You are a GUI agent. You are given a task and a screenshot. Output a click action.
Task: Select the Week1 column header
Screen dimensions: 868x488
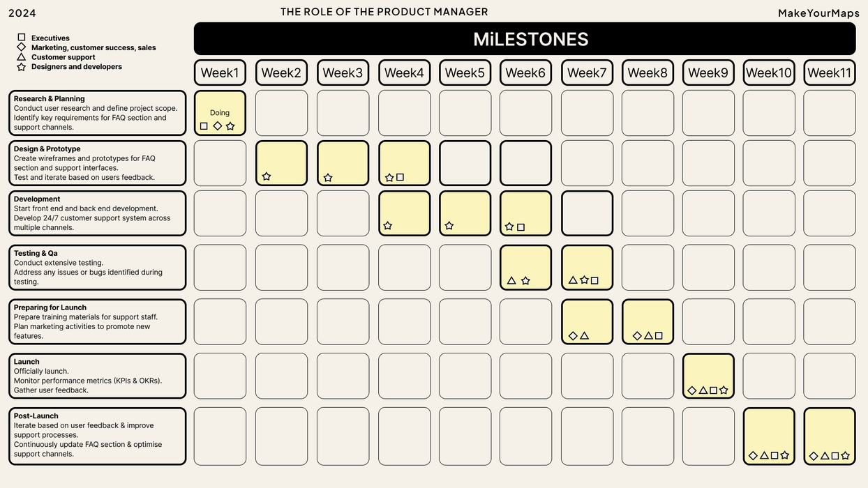tap(220, 73)
